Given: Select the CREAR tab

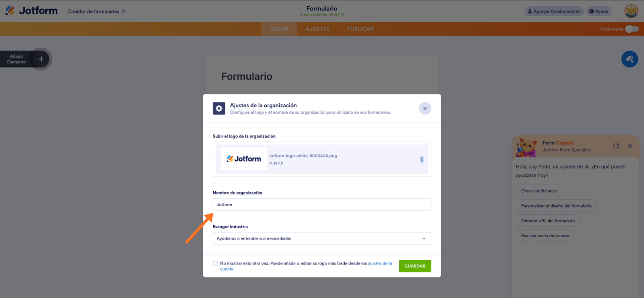Looking at the screenshot, I should [279, 29].
